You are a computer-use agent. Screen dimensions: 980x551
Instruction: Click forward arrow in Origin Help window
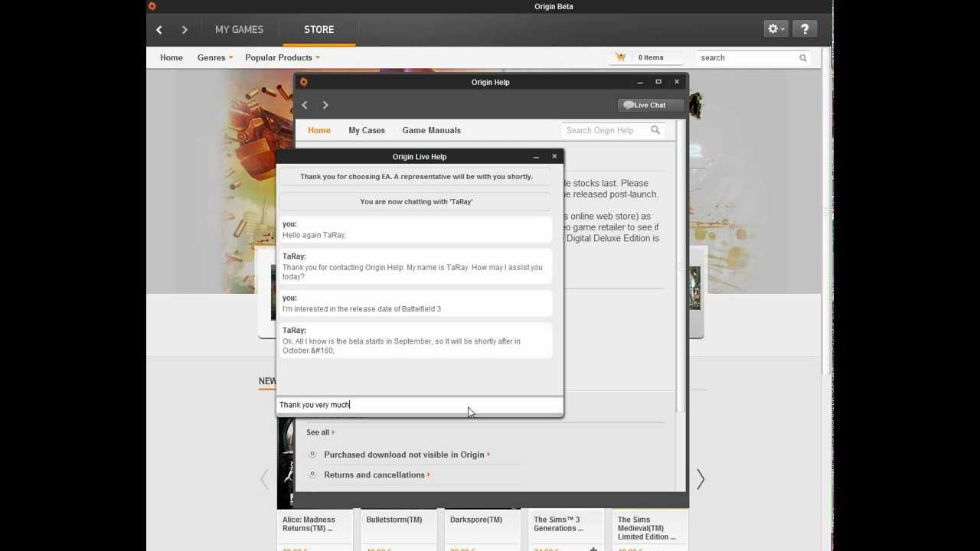tap(325, 105)
